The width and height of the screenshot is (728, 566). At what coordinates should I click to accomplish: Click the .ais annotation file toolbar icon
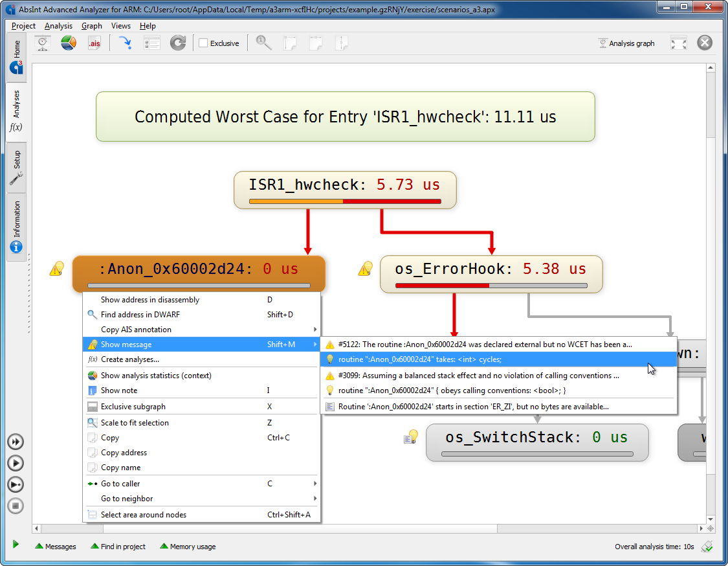pyautogui.click(x=94, y=43)
